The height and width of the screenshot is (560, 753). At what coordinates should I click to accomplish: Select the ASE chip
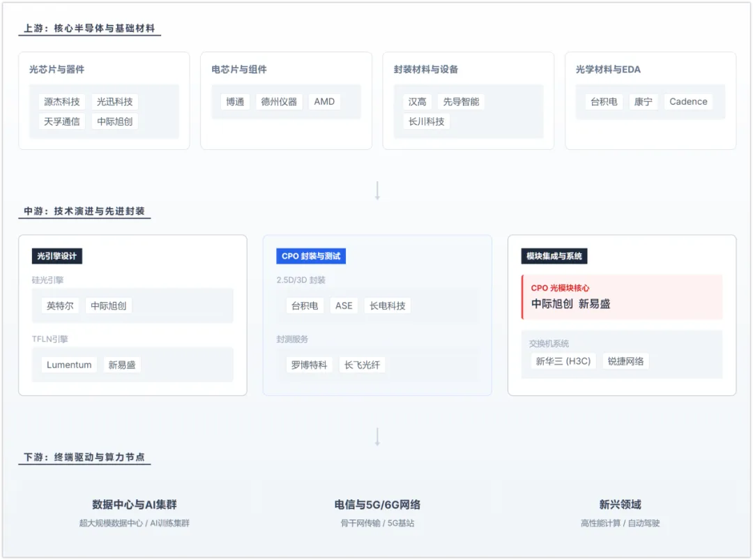tap(344, 306)
